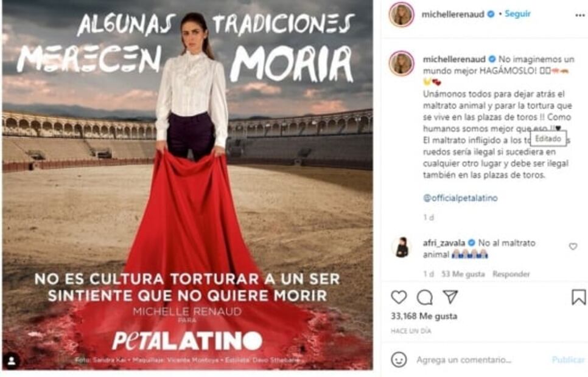This screenshot has width=588, height=377.
Task: Open comments via speech bubble icon
Action: click(424, 297)
